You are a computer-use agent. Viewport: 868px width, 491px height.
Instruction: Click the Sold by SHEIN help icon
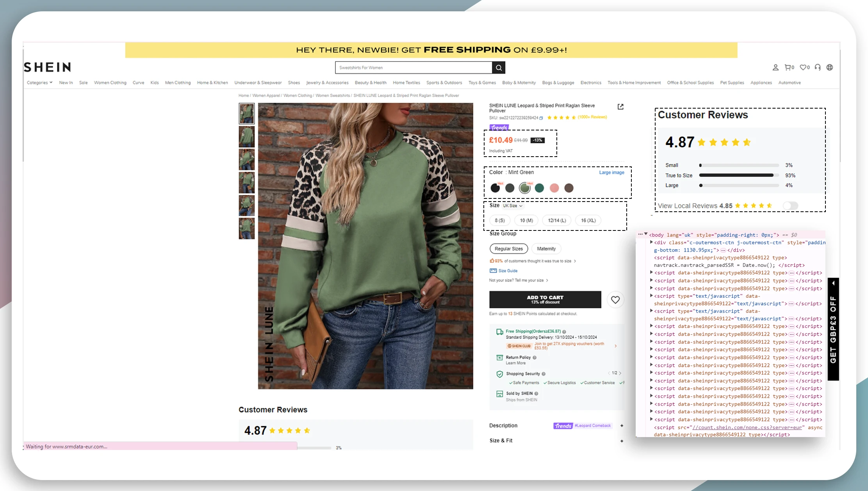(536, 394)
